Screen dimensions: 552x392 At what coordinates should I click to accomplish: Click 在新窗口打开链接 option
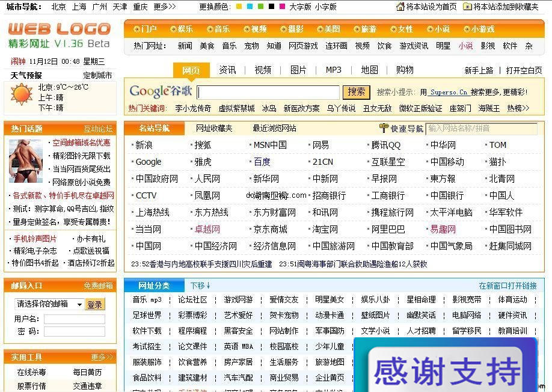tap(508, 286)
